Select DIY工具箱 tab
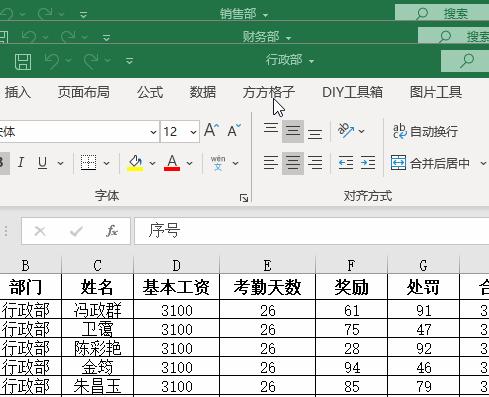This screenshot has height=397, width=489. [352, 92]
